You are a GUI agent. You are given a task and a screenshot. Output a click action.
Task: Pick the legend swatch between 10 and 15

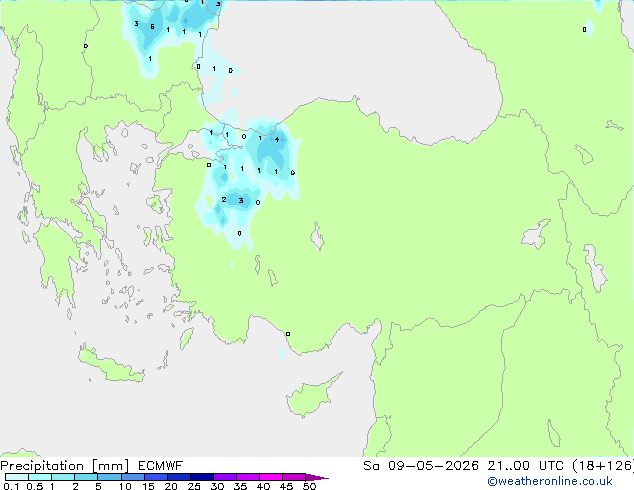[133, 477]
